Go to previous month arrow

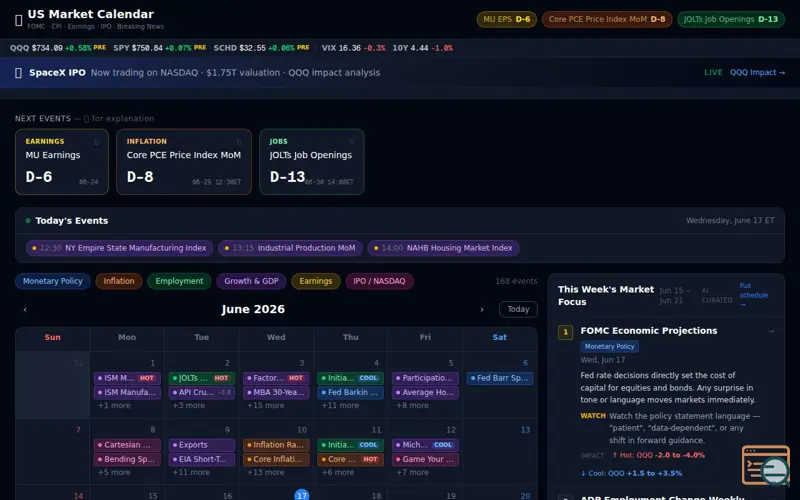[x=25, y=309]
